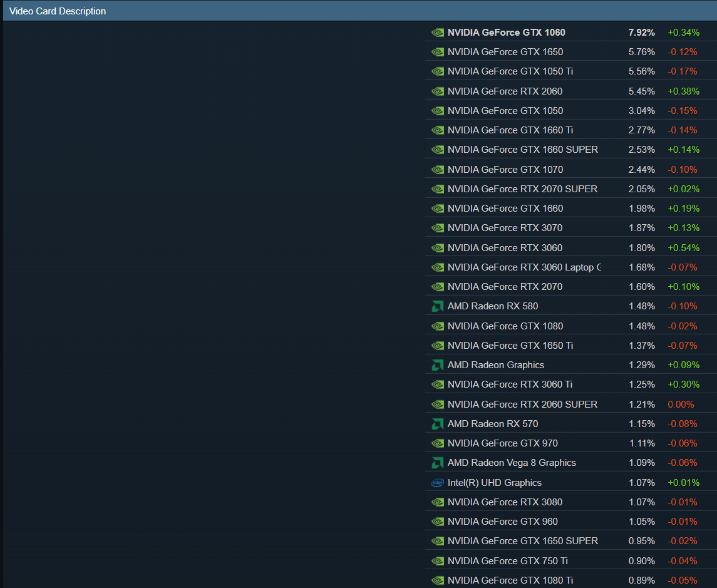Screen dimensions: 717x588
Task: Click the NVIDIA logo beside GeForce GTX 1650 Ti
Action: pos(438,346)
